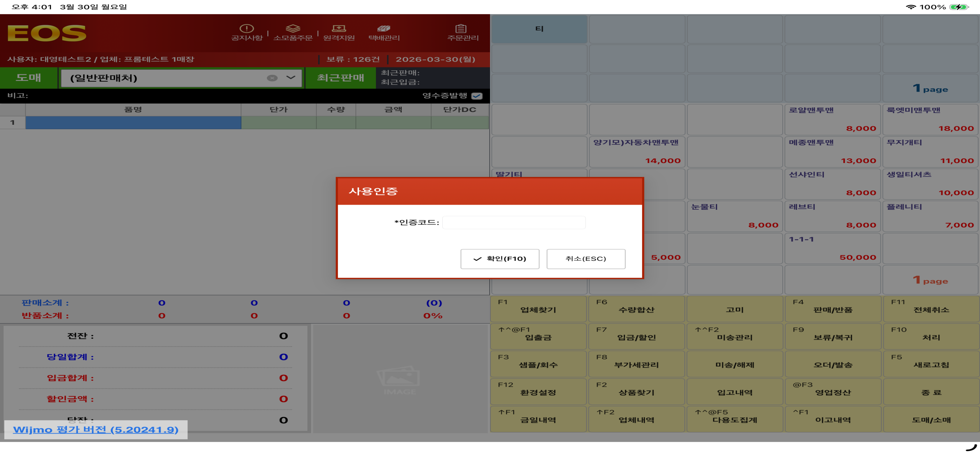Click 금일내역 function button
The width and height of the screenshot is (980, 453).
[538, 419]
